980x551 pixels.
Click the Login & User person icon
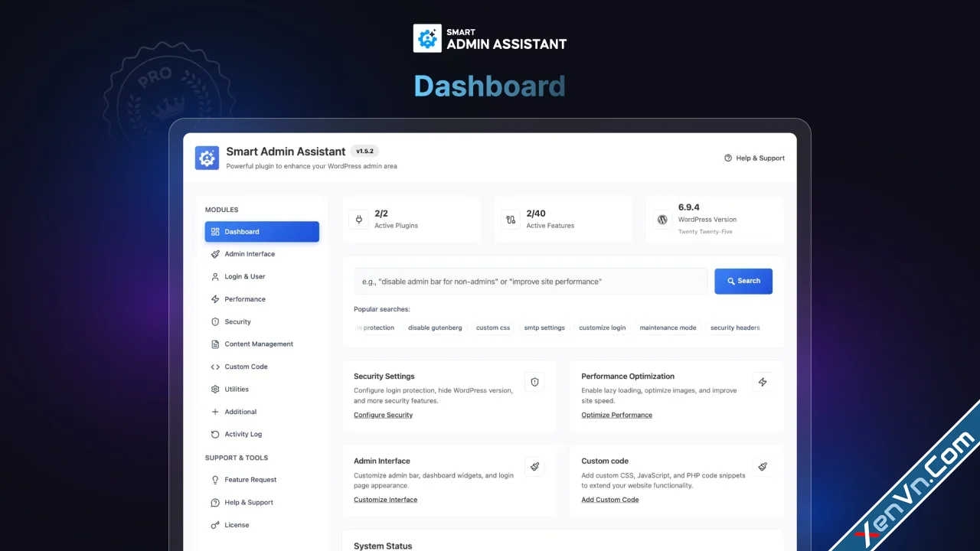pos(215,276)
